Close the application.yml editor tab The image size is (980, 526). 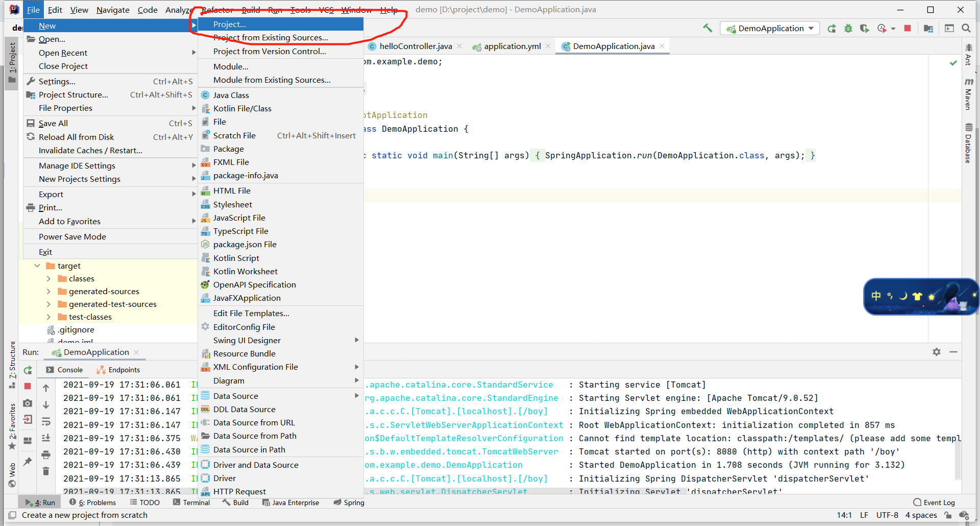click(x=548, y=46)
